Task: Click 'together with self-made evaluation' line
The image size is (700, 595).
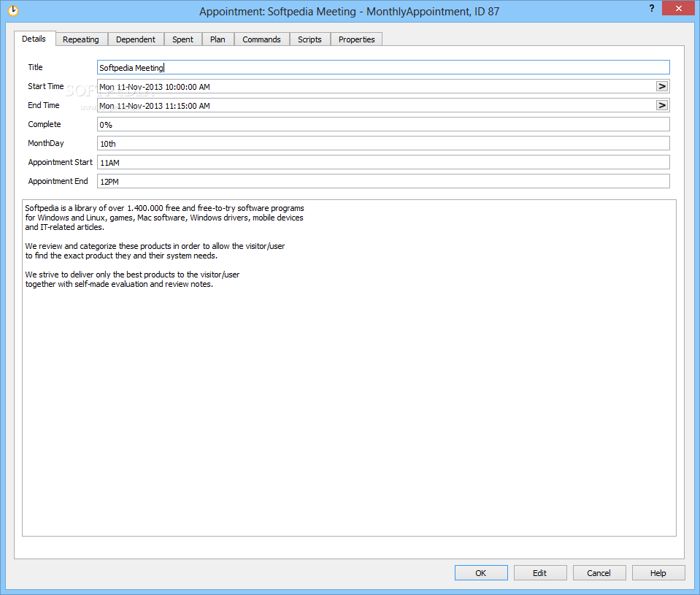Action: [x=119, y=284]
